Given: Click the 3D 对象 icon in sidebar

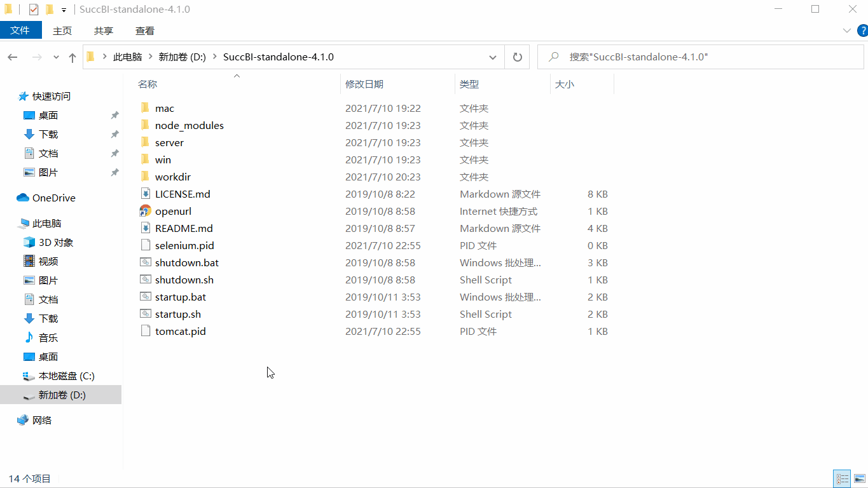Looking at the screenshot, I should coord(29,242).
